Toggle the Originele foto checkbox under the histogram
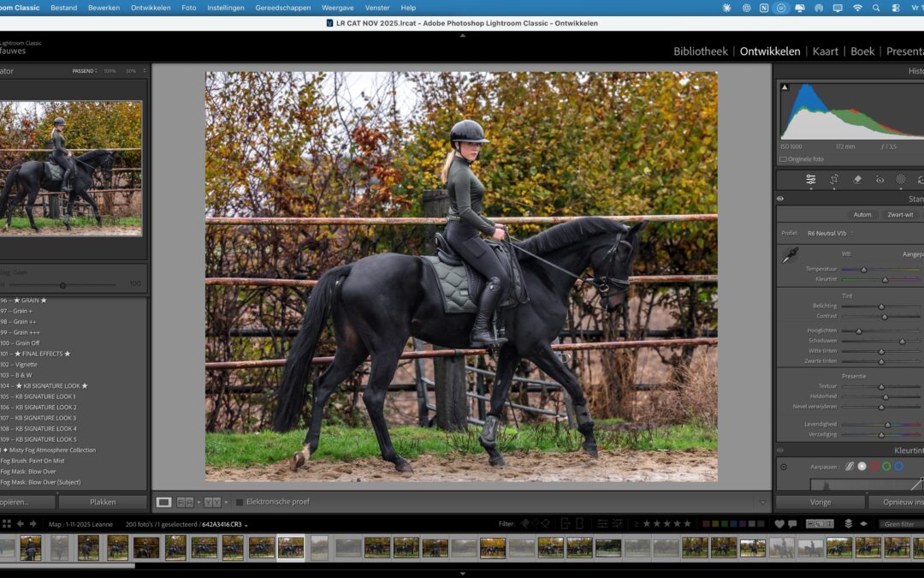 tap(785, 158)
